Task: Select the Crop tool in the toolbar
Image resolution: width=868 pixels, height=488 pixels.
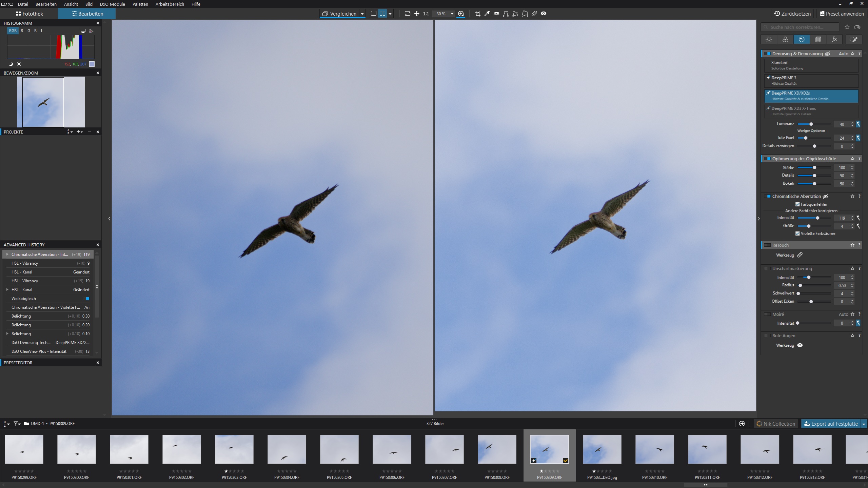Action: [x=477, y=14]
